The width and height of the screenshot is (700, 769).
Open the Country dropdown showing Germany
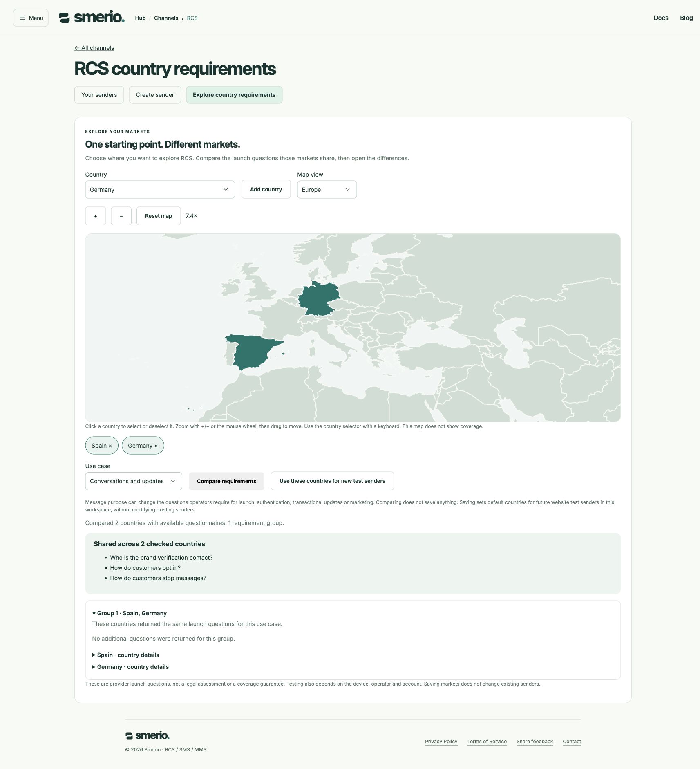coord(160,190)
